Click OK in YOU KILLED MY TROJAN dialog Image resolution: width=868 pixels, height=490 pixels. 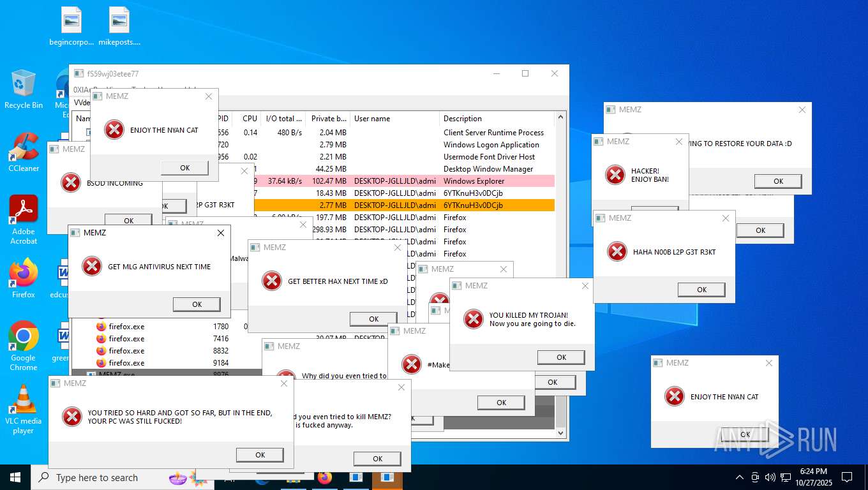pos(561,357)
